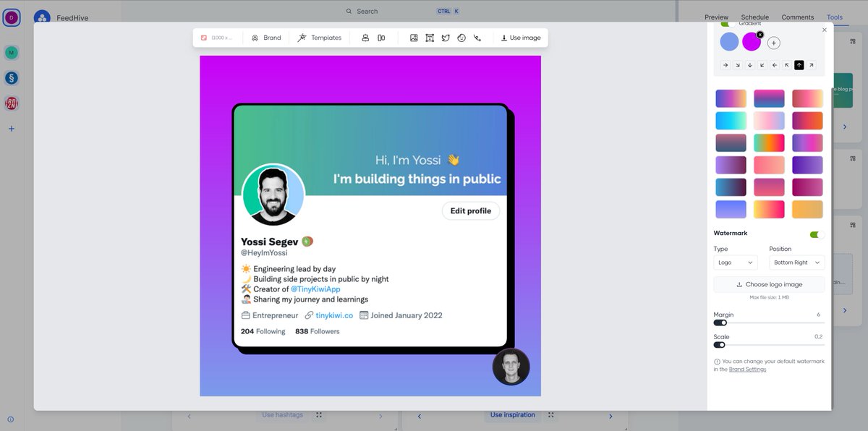Open the Brand options in editor toolbar

[x=266, y=38]
